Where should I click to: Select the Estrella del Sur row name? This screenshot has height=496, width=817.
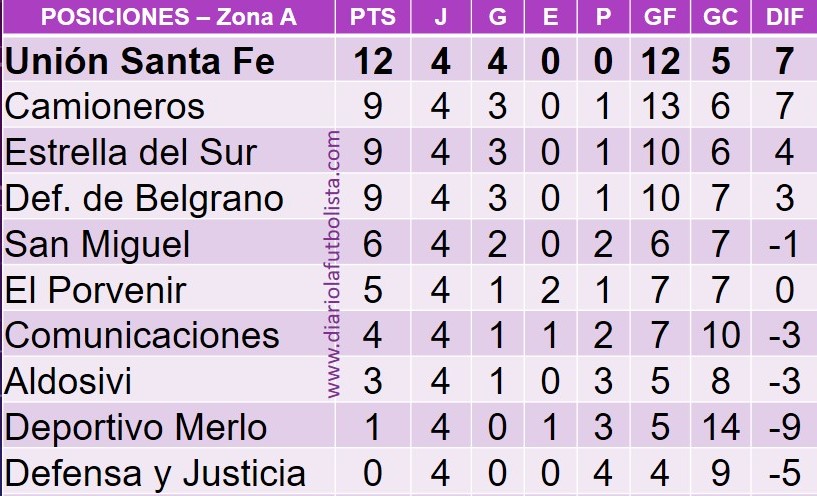(131, 152)
